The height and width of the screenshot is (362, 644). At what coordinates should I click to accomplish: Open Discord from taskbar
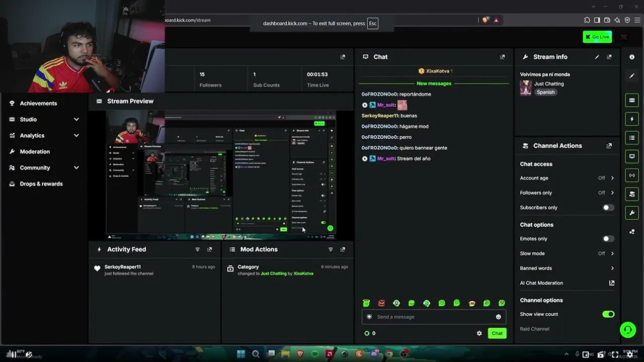pos(374,354)
